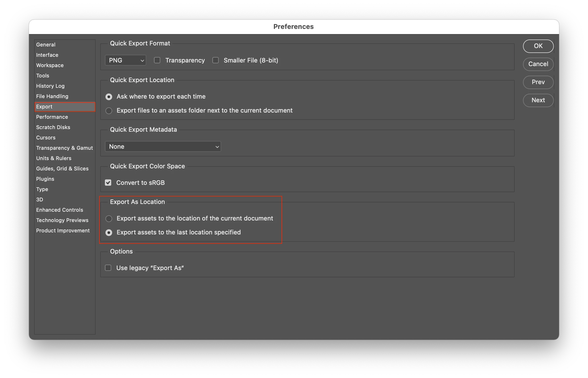
Task: Uncheck Convert to sRGB
Action: pos(108,183)
